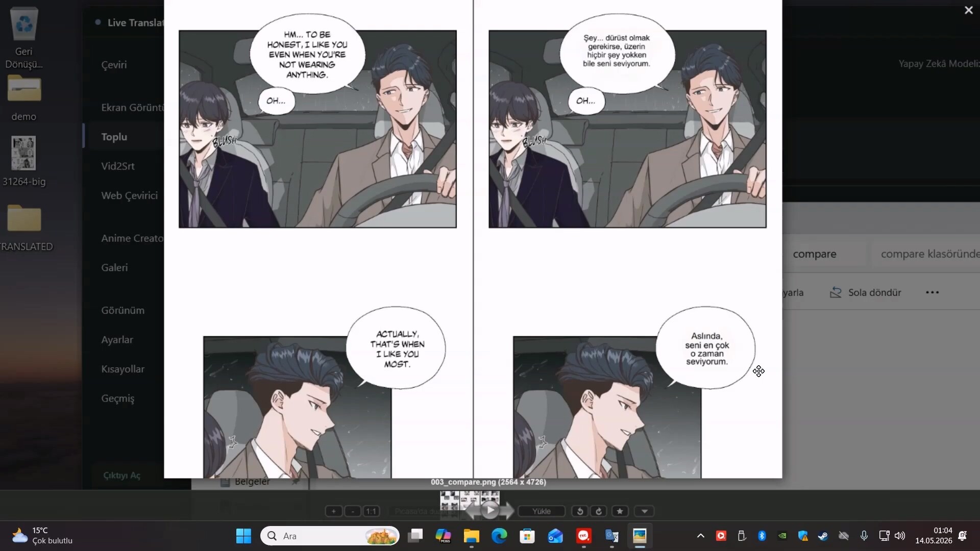Click Belgeler in the explorer sidebar
Viewport: 980px width, 551px height.
click(252, 482)
